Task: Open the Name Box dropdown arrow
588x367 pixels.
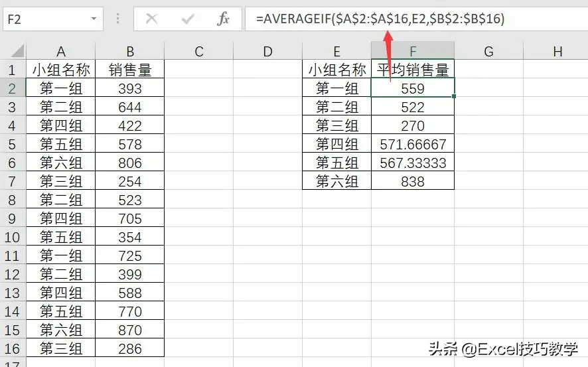Action: (x=94, y=19)
